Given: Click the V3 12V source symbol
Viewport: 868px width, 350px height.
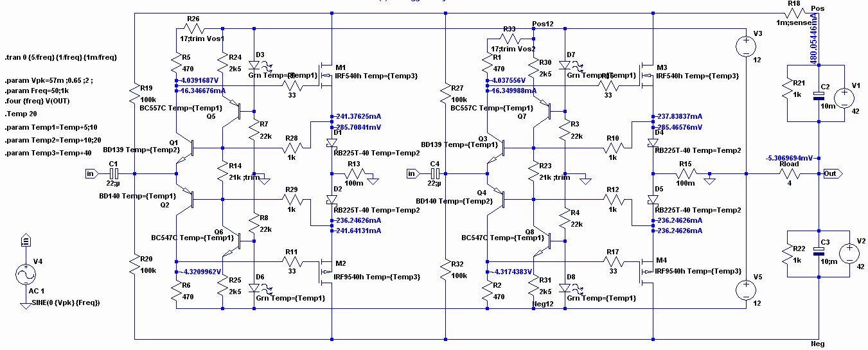Looking at the screenshot, I should point(746,48).
